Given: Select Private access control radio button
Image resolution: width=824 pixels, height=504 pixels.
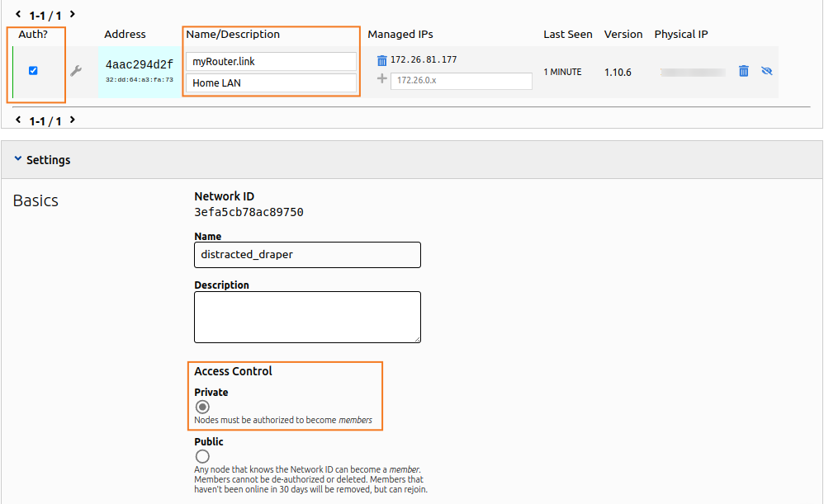Looking at the screenshot, I should click(x=202, y=407).
